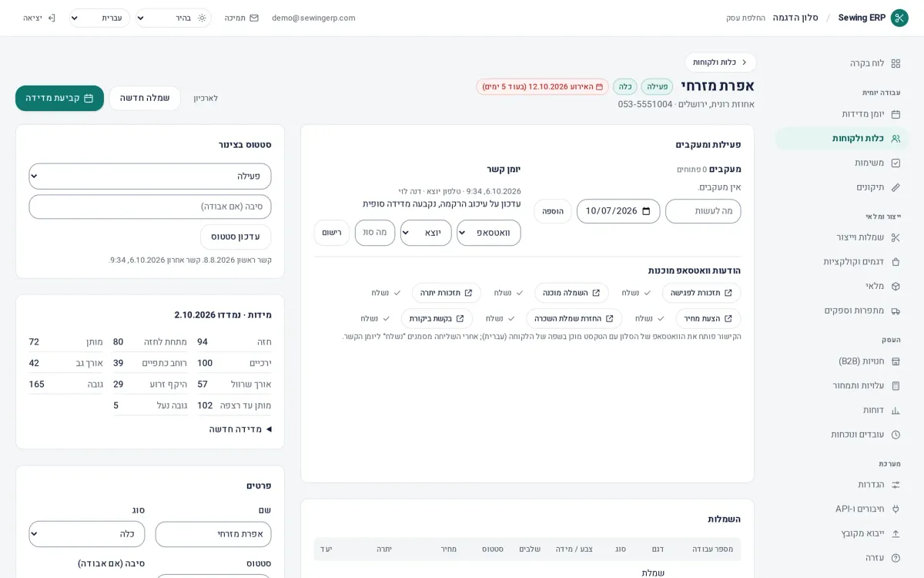Open the direction dropdown showing יוצא
The height and width of the screenshot is (578, 924).
[x=426, y=233]
